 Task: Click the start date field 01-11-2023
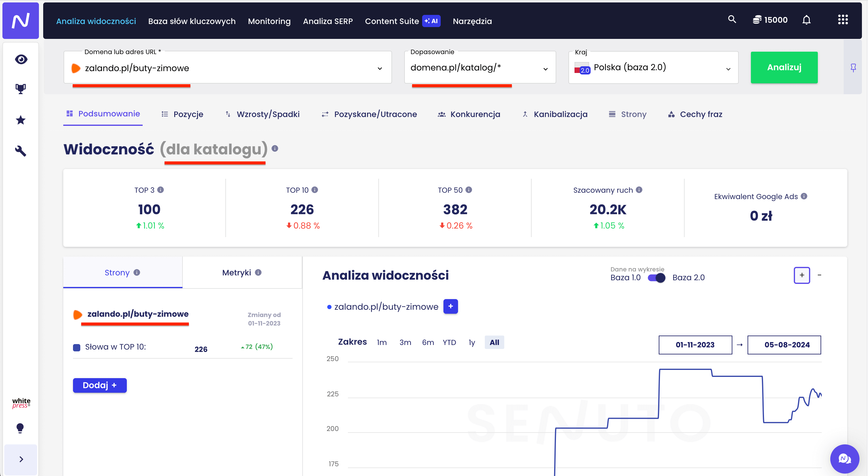(x=695, y=345)
